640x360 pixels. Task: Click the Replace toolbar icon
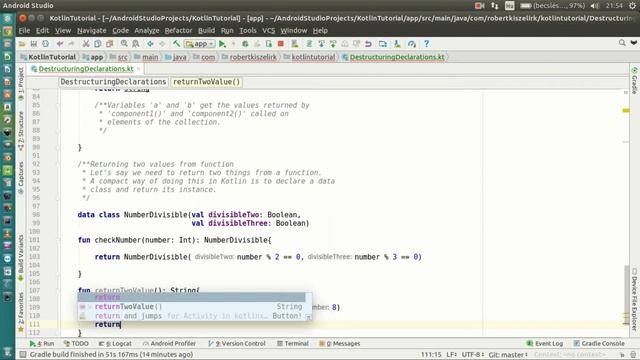point(136,44)
